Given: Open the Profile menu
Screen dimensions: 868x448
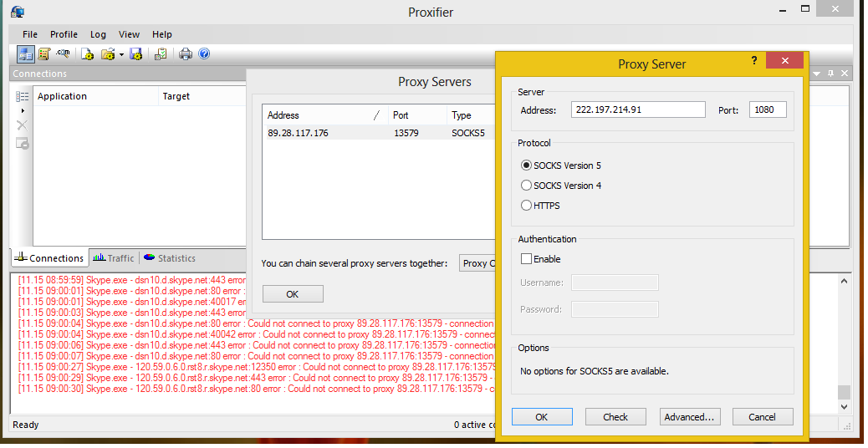Looking at the screenshot, I should [x=64, y=34].
